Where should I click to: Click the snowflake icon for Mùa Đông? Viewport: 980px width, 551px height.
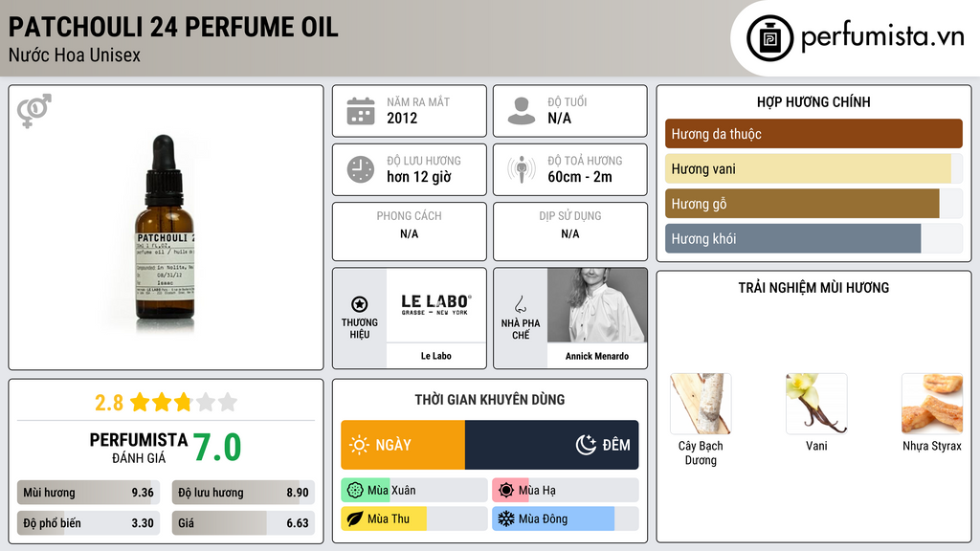click(x=506, y=518)
